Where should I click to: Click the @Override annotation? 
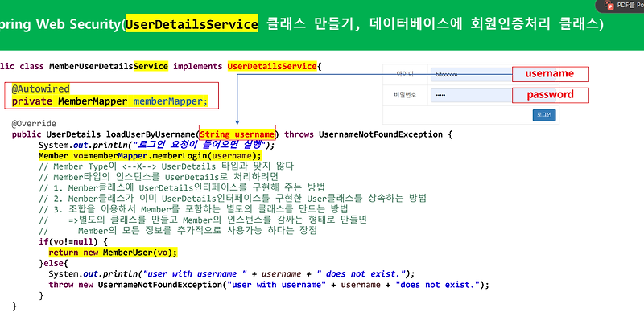point(34,124)
